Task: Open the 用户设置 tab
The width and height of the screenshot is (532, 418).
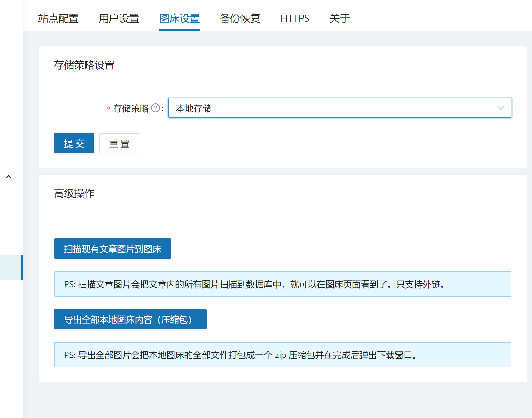Action: 119,18
